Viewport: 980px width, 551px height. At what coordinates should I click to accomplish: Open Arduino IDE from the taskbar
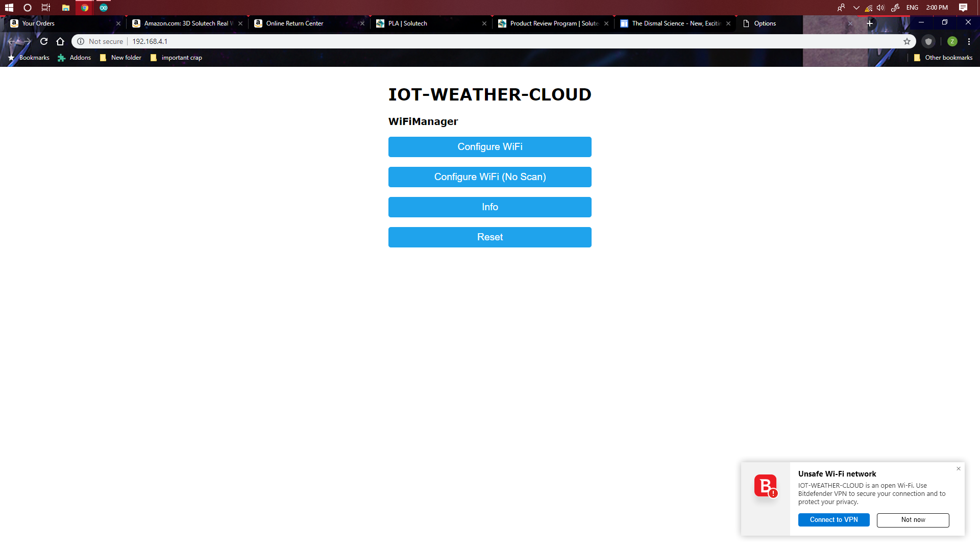[104, 8]
